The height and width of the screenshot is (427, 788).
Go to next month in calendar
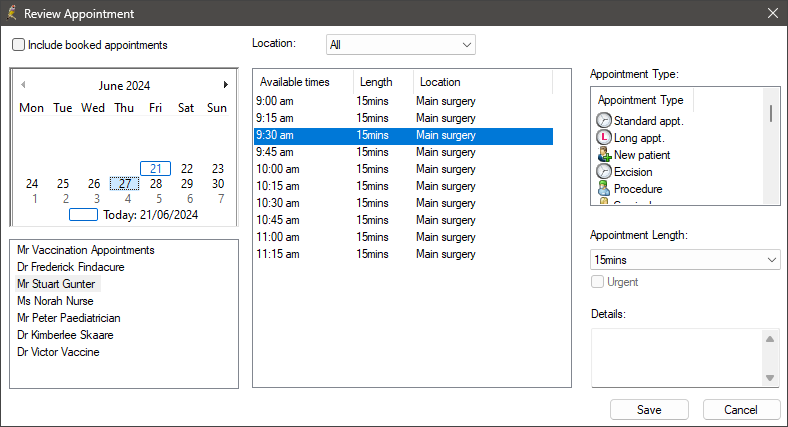coord(226,85)
